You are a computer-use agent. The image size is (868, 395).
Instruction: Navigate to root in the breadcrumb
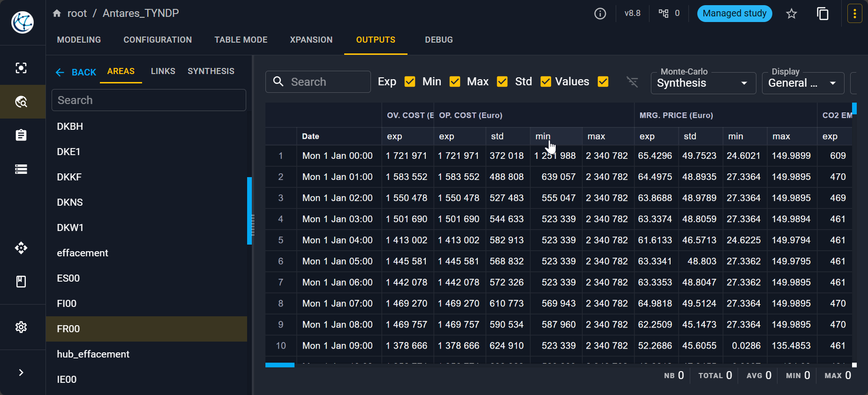(x=77, y=13)
